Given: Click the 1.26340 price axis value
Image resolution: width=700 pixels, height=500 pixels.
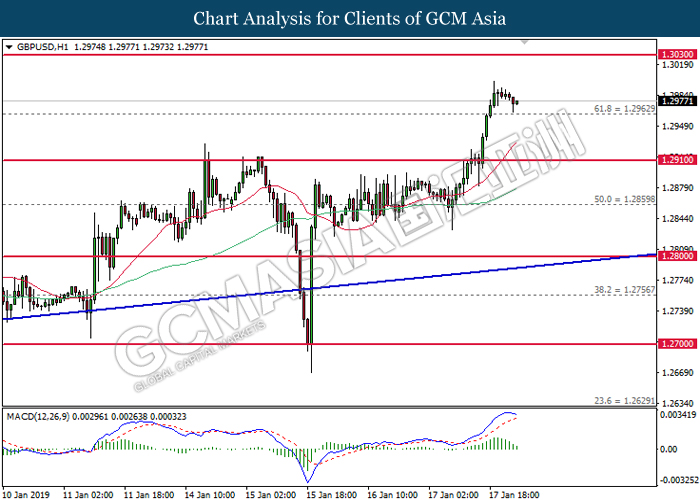Looking at the screenshot, I should pyautogui.click(x=678, y=403).
